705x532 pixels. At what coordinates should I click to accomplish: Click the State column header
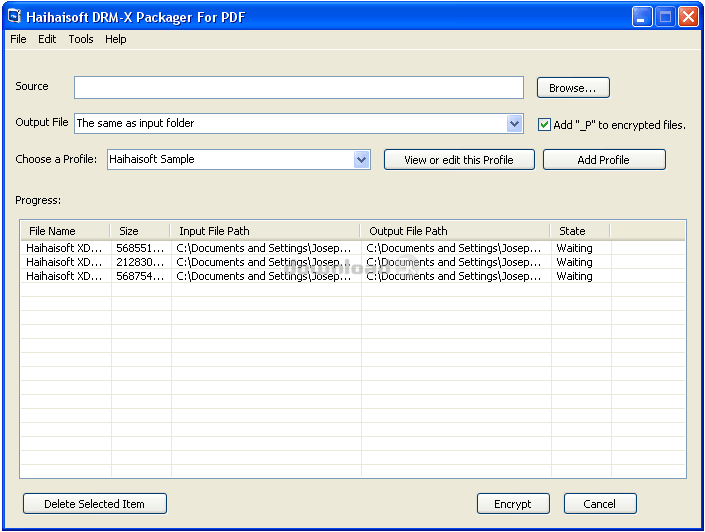pos(580,231)
